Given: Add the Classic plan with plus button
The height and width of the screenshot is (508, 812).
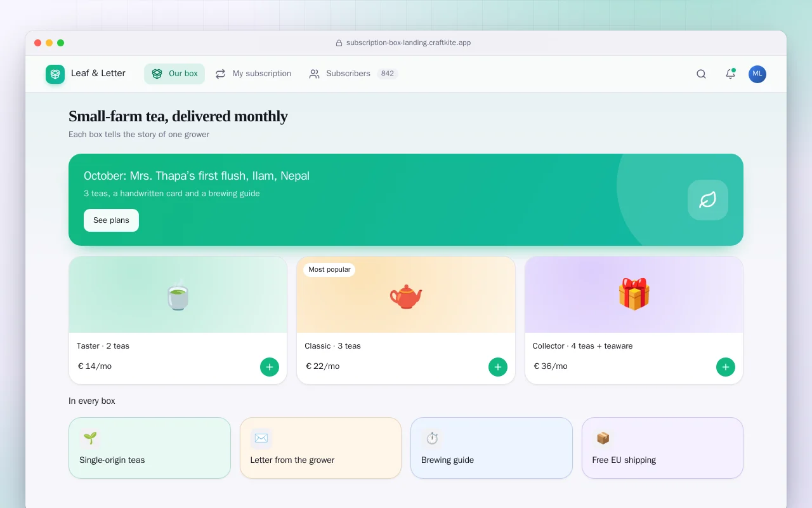Looking at the screenshot, I should pos(498,367).
